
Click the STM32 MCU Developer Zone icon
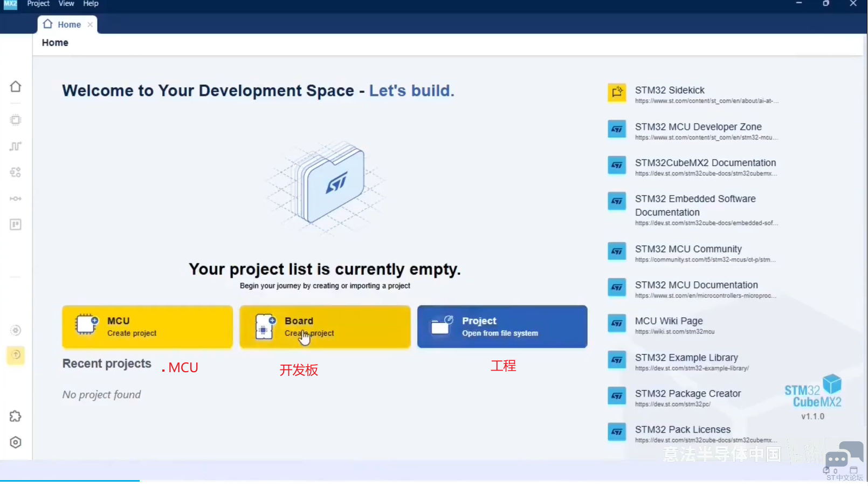617,129
